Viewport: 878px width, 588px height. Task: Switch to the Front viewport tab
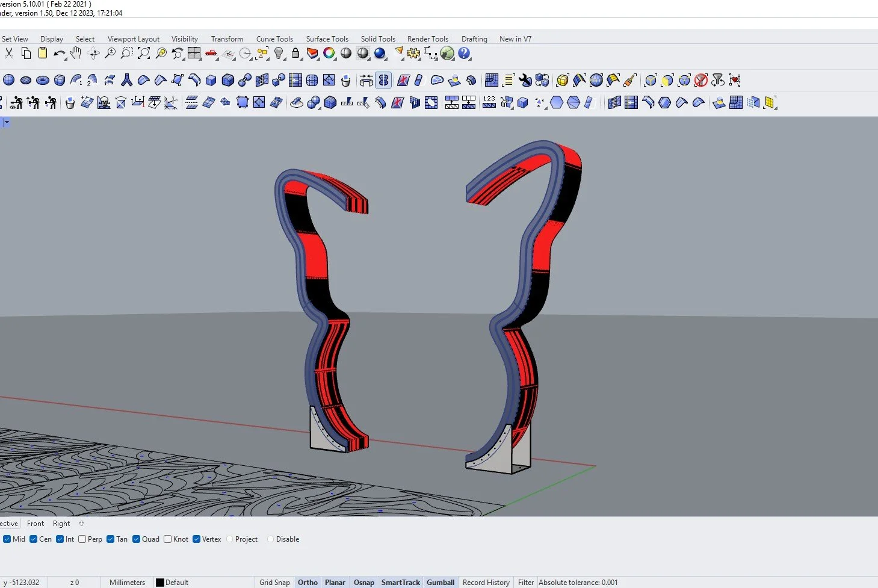36,524
